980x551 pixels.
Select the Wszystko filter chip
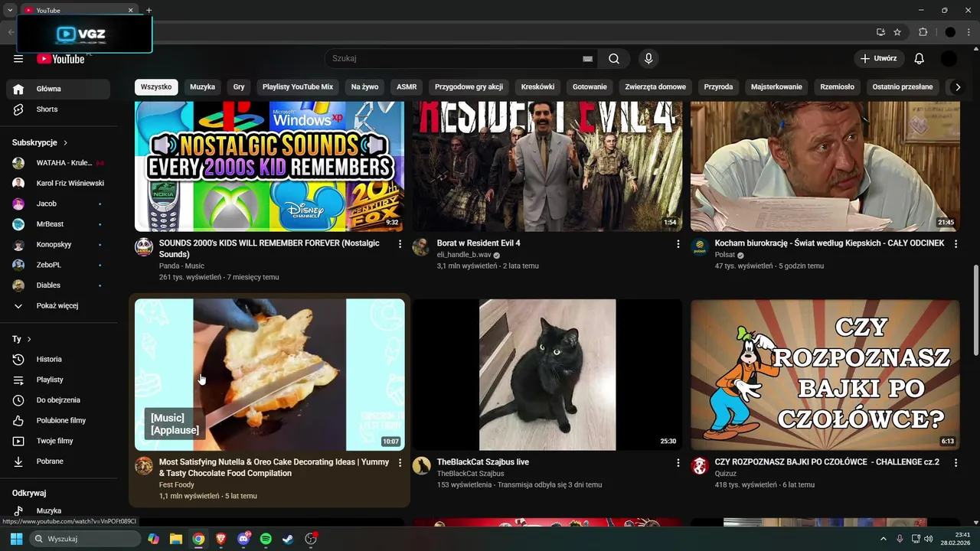click(x=156, y=87)
